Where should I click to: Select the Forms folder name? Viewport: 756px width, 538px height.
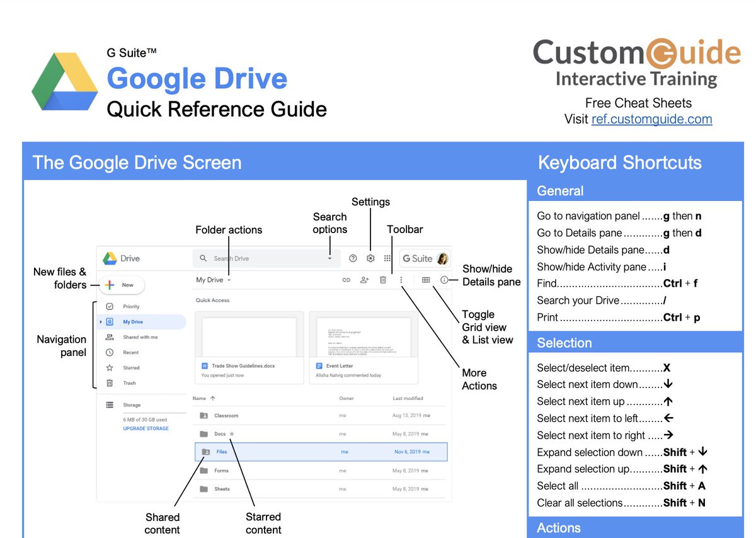(221, 471)
